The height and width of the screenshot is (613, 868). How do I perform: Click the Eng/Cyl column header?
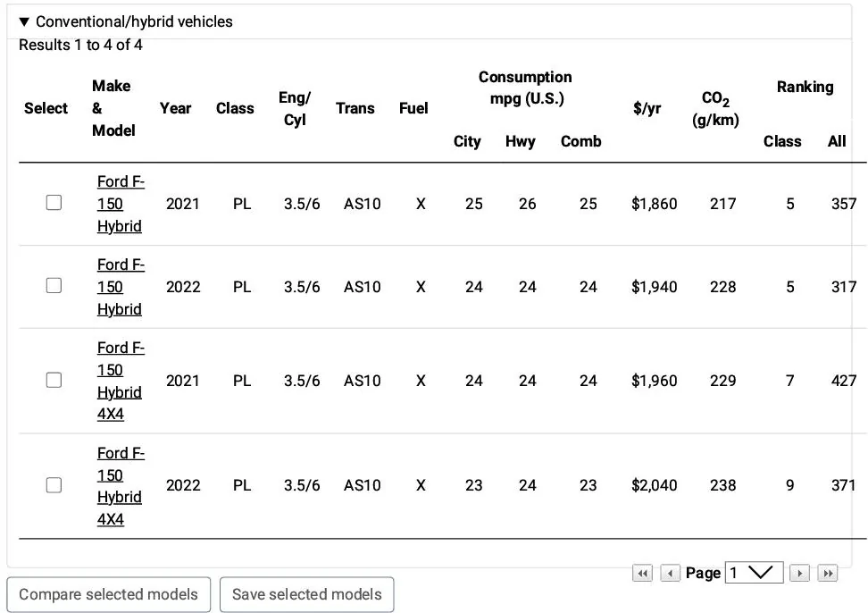coord(295,108)
